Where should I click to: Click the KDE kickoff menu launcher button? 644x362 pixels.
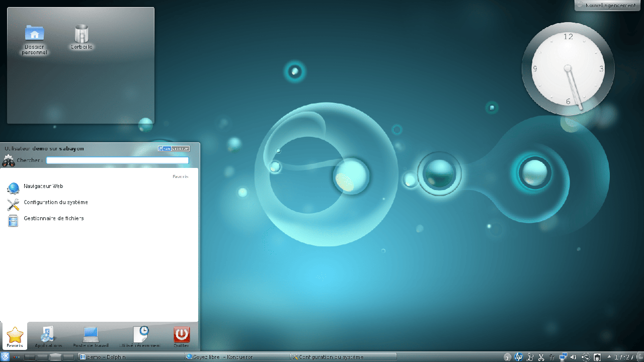[x=6, y=357]
